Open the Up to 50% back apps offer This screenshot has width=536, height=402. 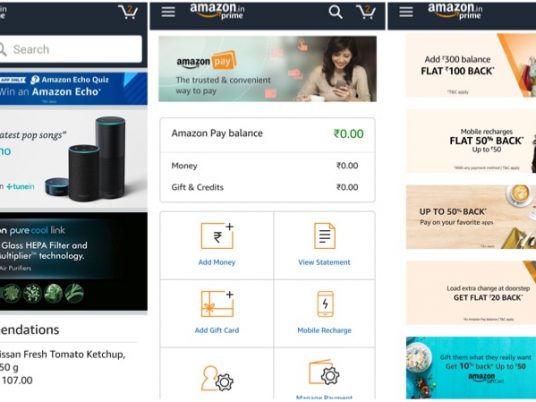click(x=471, y=217)
